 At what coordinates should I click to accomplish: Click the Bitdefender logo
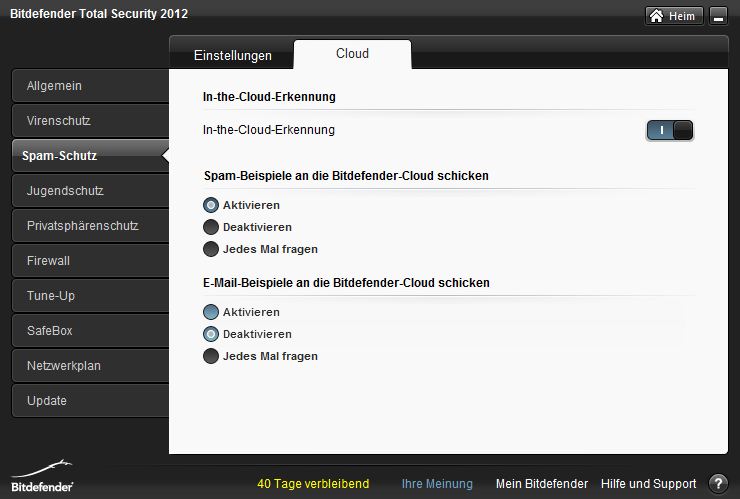click(x=42, y=476)
